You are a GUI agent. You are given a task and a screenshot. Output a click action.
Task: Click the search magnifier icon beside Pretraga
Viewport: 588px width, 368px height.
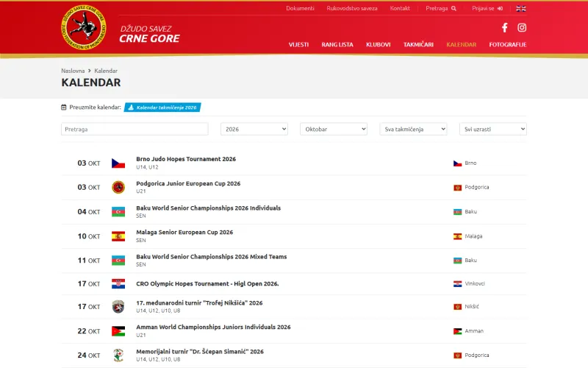click(453, 8)
